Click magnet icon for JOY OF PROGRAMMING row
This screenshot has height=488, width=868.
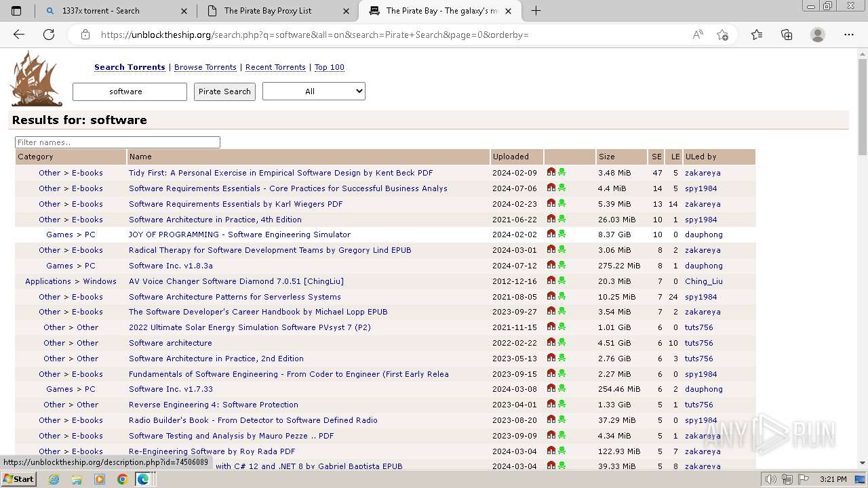click(551, 234)
